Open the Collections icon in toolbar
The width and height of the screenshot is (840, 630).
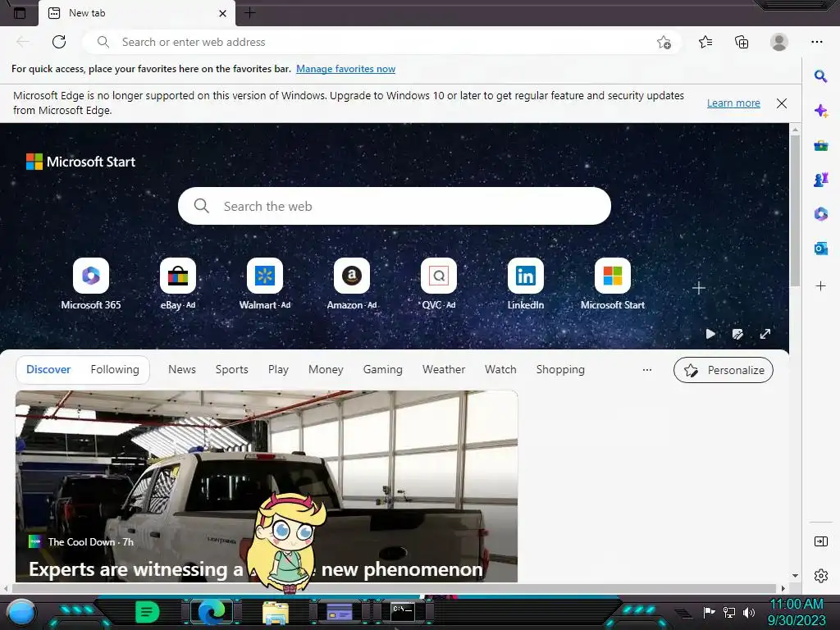click(x=742, y=42)
